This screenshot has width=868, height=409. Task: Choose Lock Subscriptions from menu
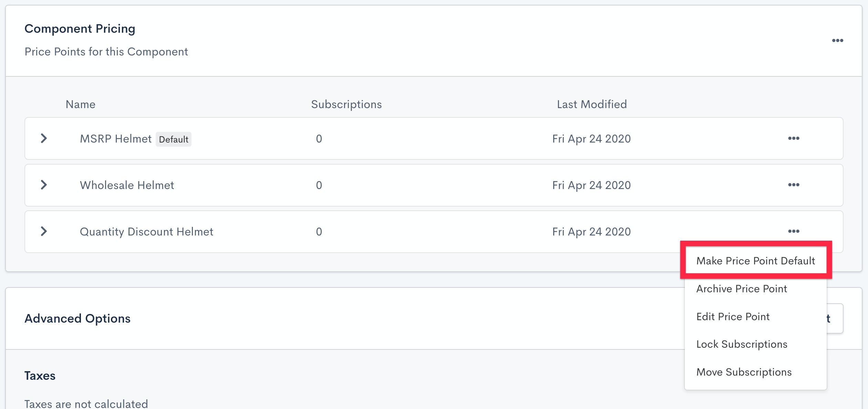pos(742,344)
